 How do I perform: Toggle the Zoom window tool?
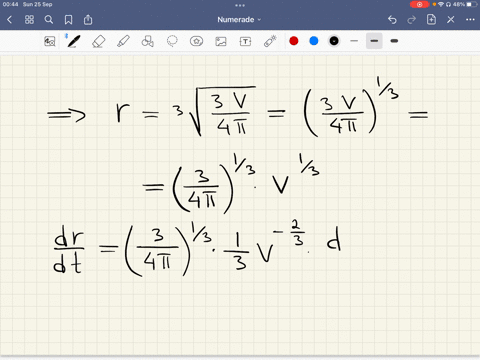click(x=50, y=41)
